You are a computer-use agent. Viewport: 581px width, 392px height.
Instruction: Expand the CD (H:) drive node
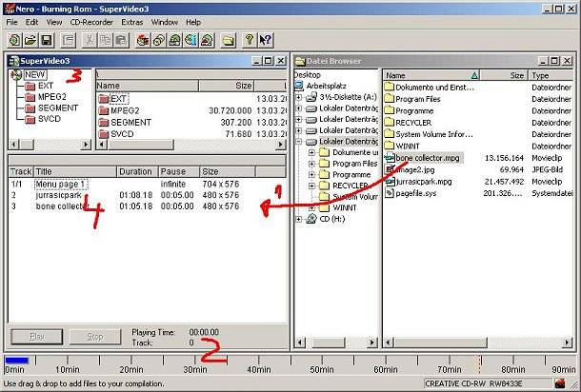pos(299,219)
